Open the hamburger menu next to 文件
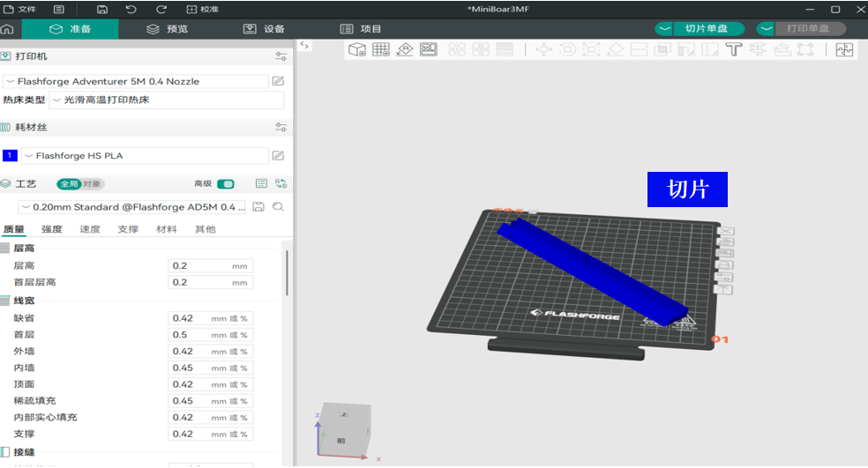The image size is (868, 468). pos(59,10)
